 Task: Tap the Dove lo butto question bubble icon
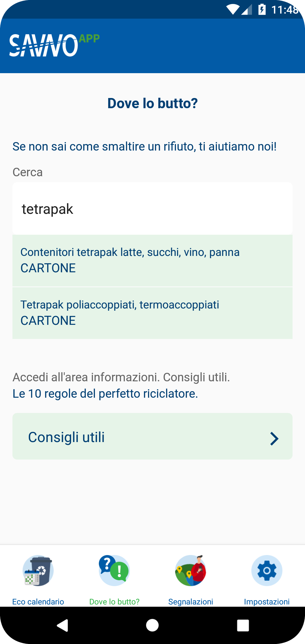tap(114, 570)
